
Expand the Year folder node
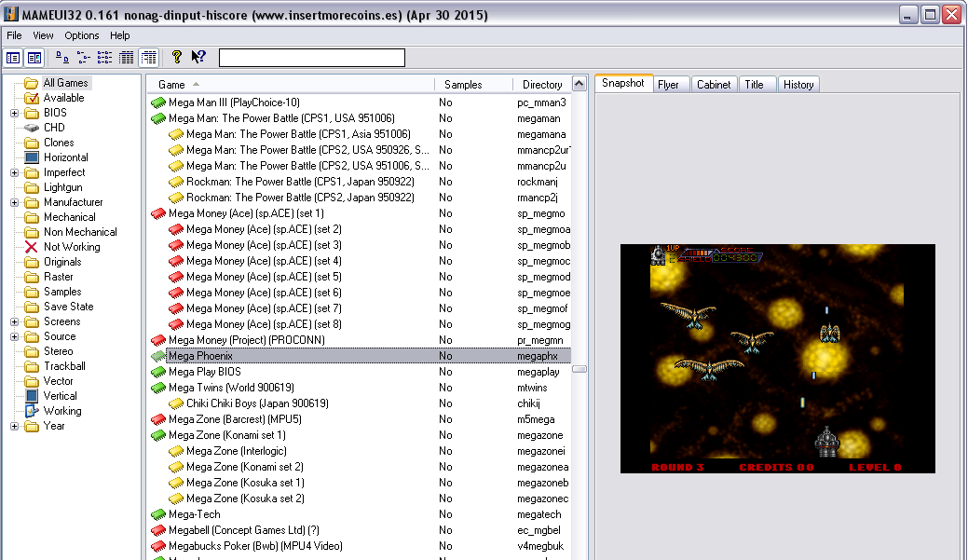(14, 426)
